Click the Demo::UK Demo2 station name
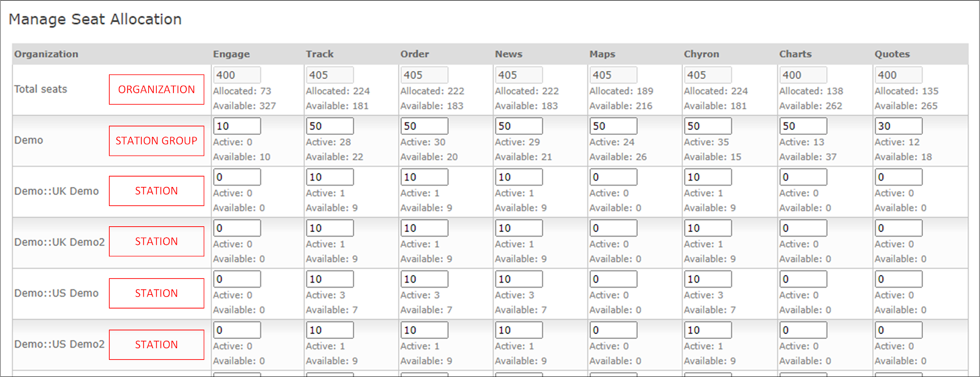This screenshot has height=377, width=980. pos(59,242)
